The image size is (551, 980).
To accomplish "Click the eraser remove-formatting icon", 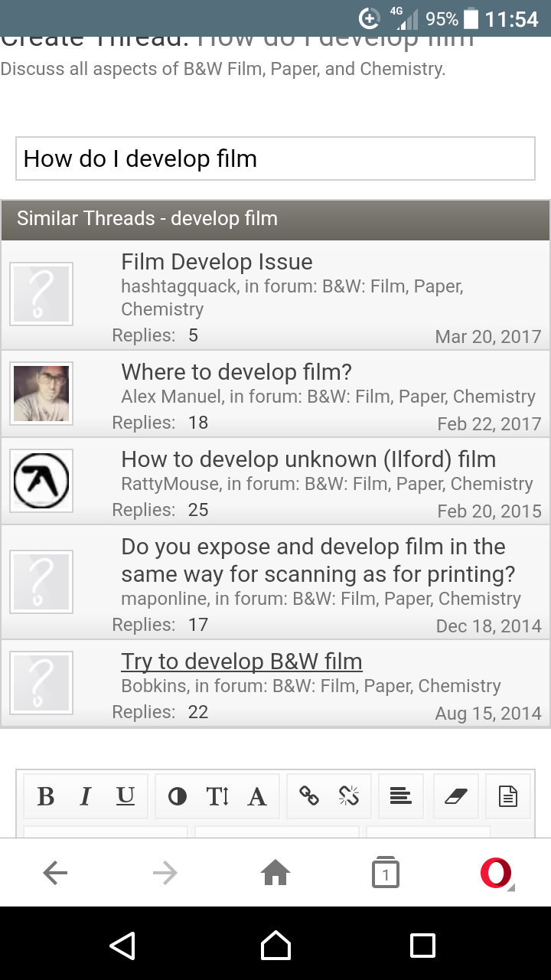I will [455, 797].
